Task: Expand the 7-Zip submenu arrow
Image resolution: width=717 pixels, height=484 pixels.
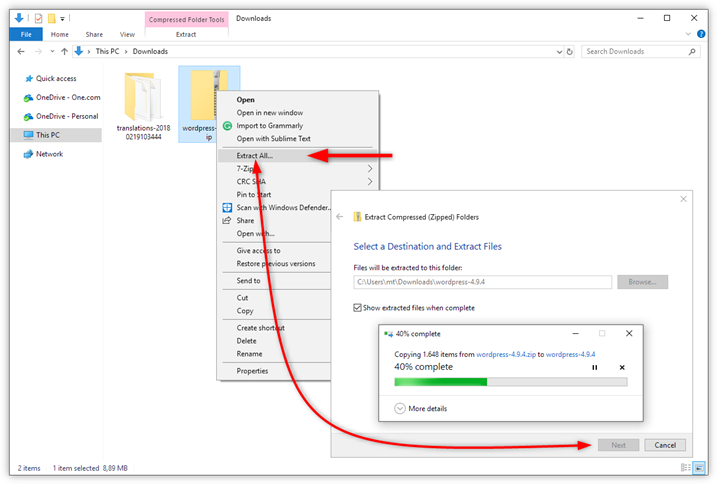Action: (x=369, y=168)
